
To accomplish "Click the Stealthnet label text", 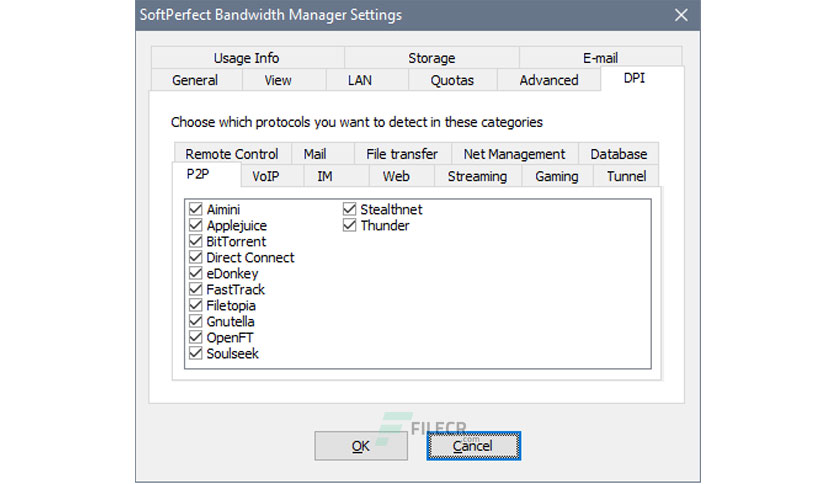I will (x=391, y=209).
